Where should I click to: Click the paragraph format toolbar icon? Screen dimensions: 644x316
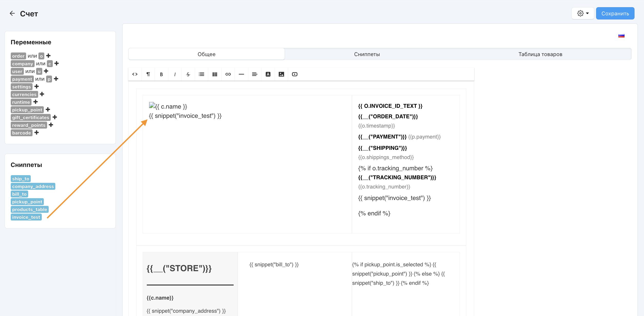(x=148, y=74)
